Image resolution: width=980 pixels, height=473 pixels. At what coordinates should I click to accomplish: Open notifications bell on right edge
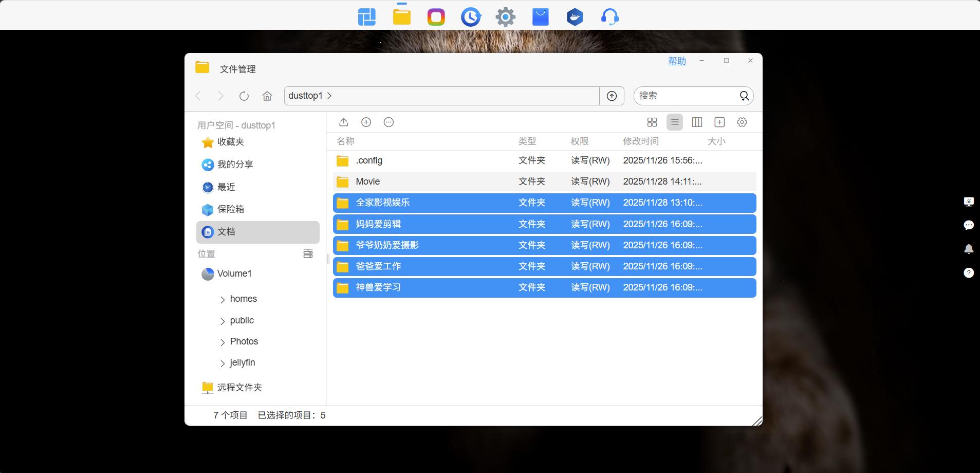(x=969, y=249)
